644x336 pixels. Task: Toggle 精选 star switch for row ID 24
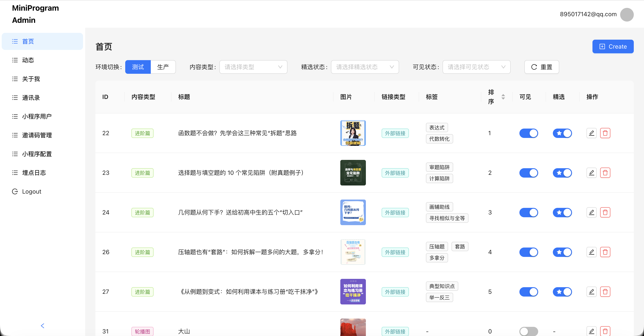(562, 212)
